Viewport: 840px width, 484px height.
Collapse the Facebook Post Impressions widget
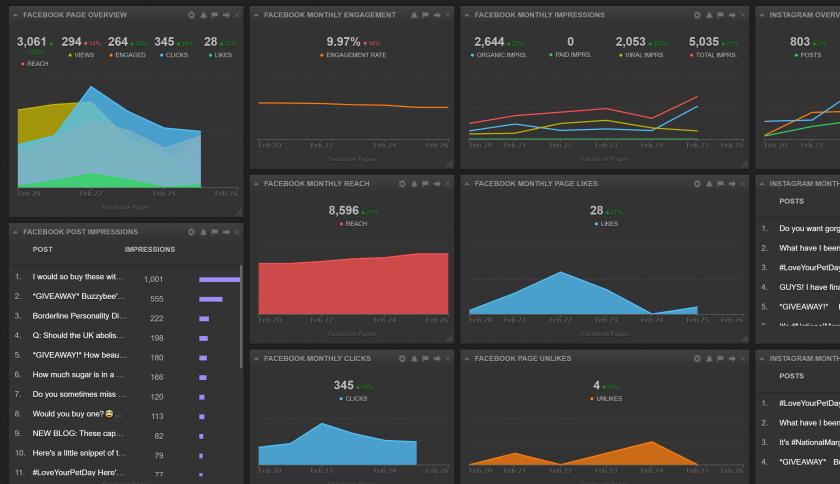[x=16, y=232]
